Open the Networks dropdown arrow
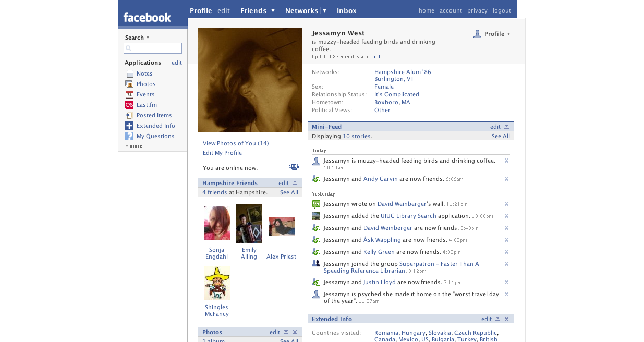This screenshot has height=342, width=644. click(x=324, y=10)
